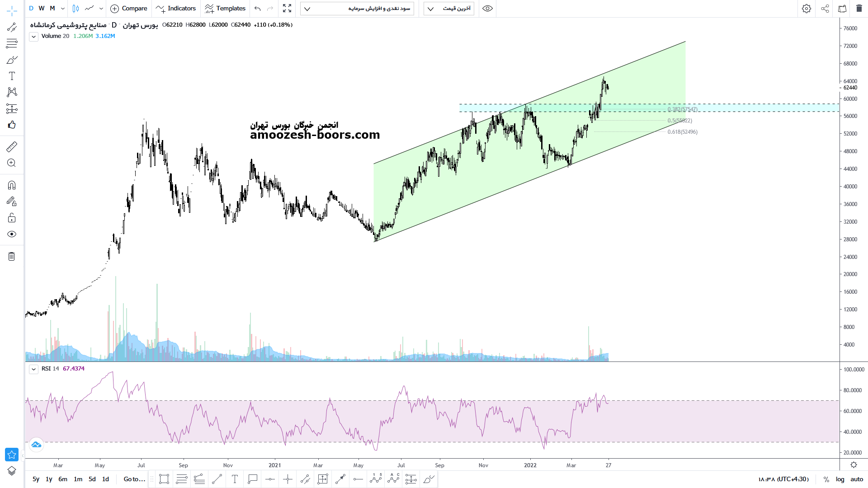
Task: Click the trash remove drawings icon
Action: [12, 257]
